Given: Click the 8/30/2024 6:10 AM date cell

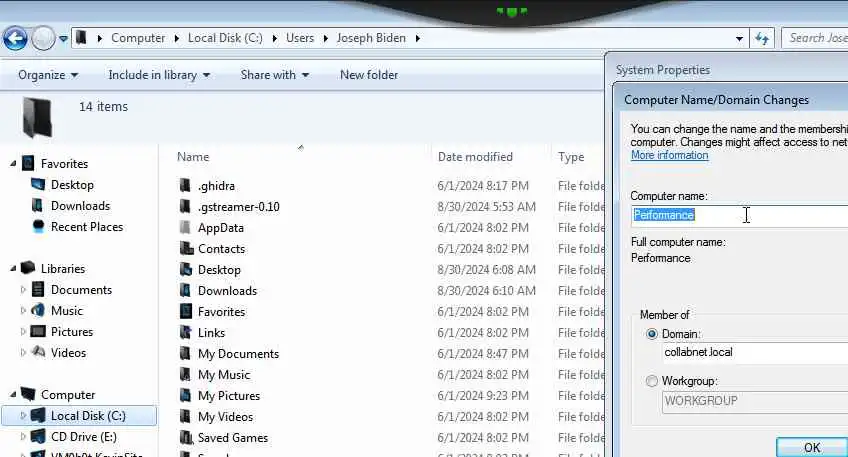Looking at the screenshot, I should click(x=486, y=290).
